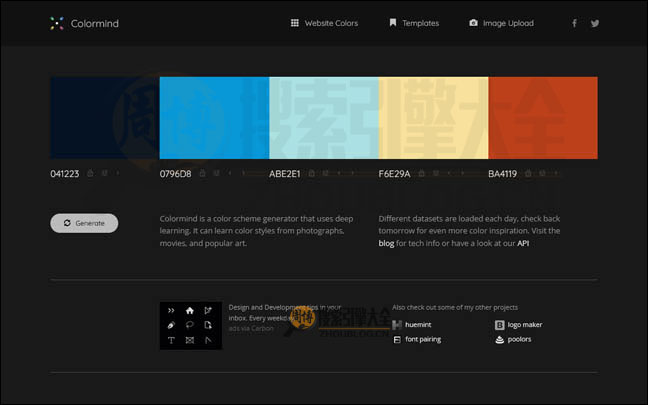Move 0796D8 color right
Viewport: 648px width, 405px height.
click(x=243, y=173)
